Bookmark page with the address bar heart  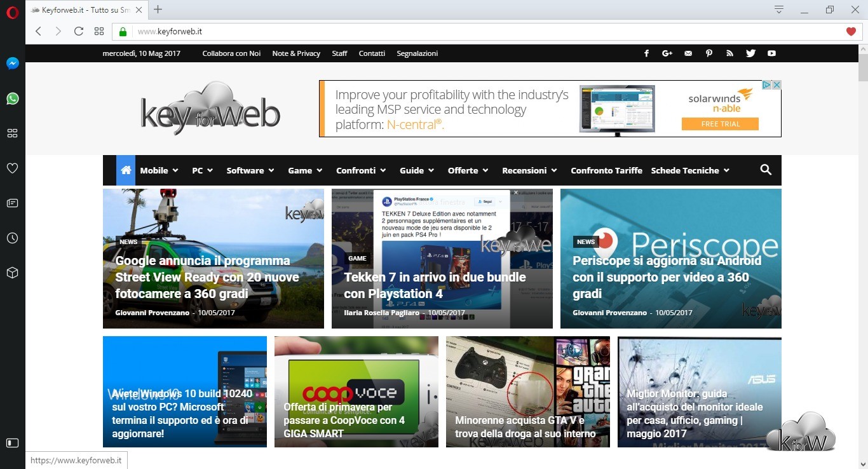tap(851, 31)
